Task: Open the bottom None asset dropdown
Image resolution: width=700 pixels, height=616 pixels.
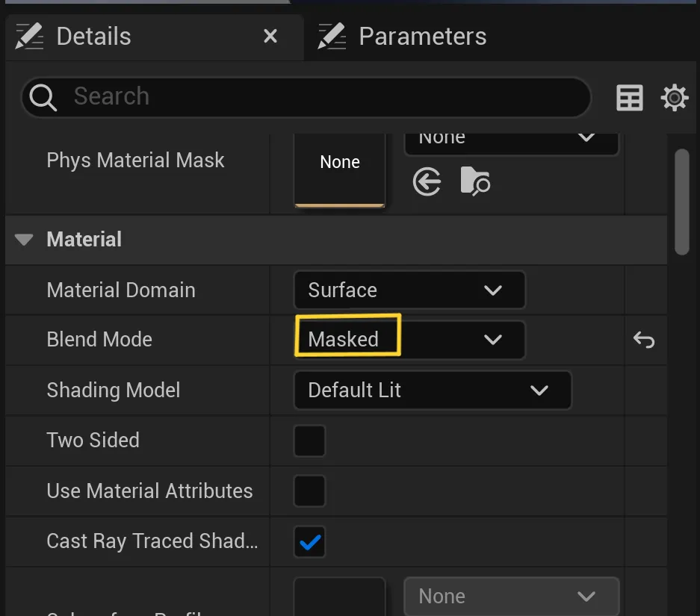Action: [511, 597]
